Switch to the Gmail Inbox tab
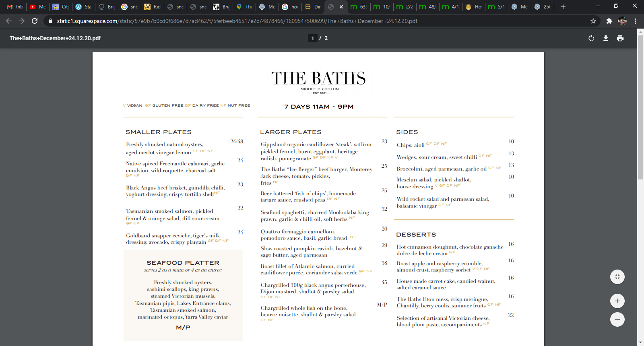The image size is (644, 346). click(x=15, y=7)
